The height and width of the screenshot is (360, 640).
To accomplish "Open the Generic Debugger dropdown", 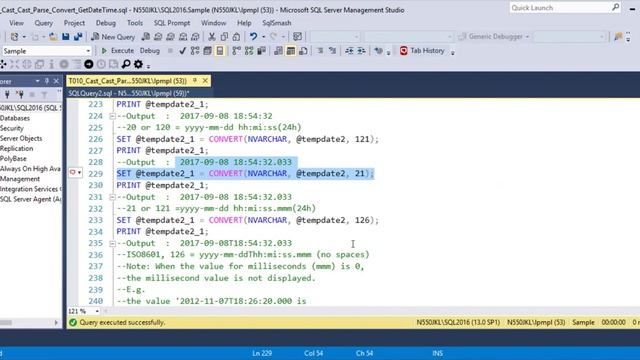I will tap(527, 37).
